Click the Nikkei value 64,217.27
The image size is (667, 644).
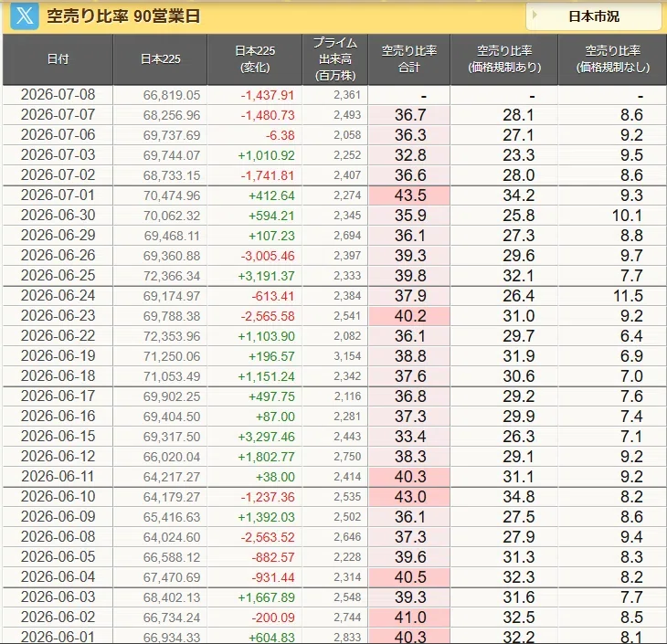pos(172,477)
